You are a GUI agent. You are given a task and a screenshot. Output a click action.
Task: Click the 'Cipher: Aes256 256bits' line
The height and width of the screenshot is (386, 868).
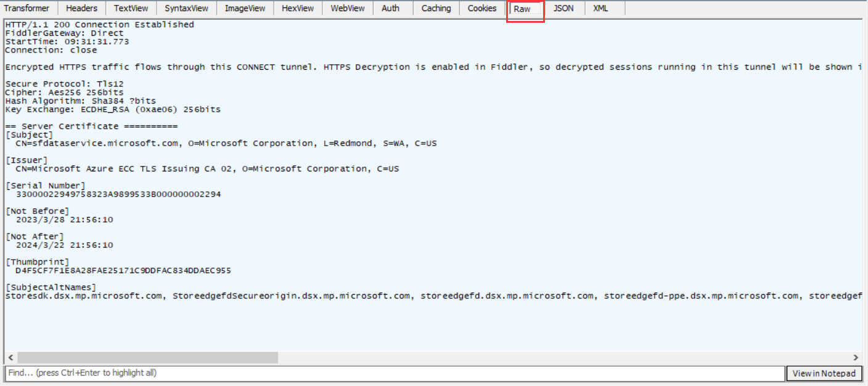click(64, 92)
